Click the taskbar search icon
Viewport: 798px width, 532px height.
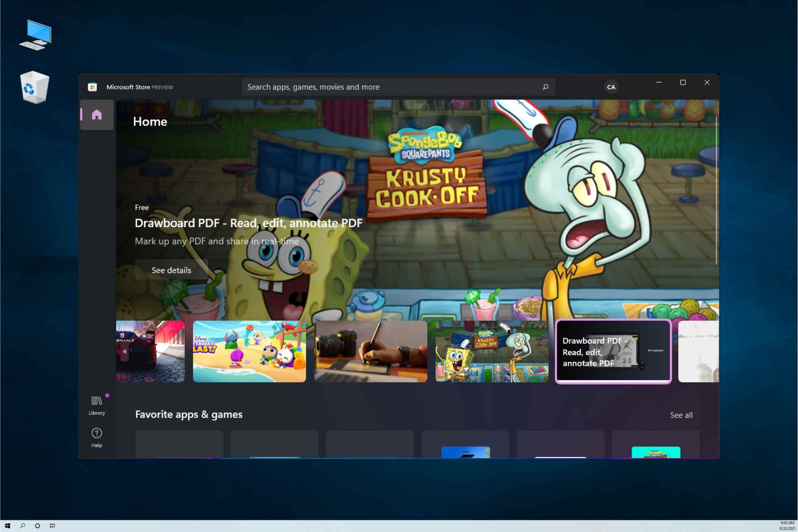[22, 526]
